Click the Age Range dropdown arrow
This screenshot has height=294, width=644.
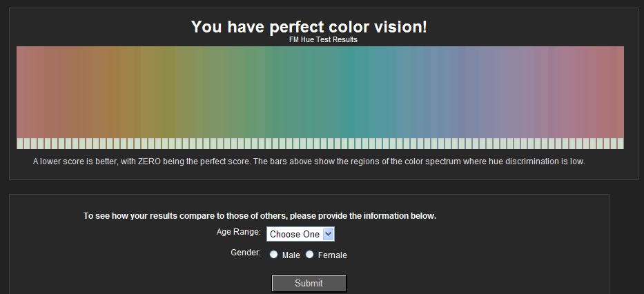pos(328,234)
